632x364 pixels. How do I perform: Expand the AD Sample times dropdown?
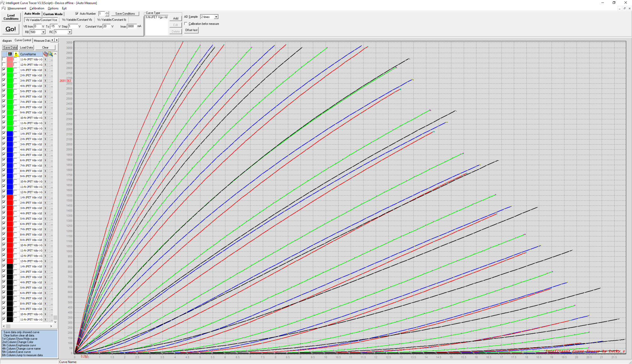coord(216,17)
